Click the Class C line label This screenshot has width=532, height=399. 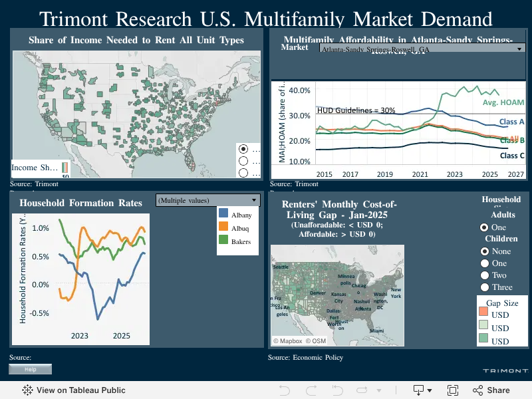512,156
